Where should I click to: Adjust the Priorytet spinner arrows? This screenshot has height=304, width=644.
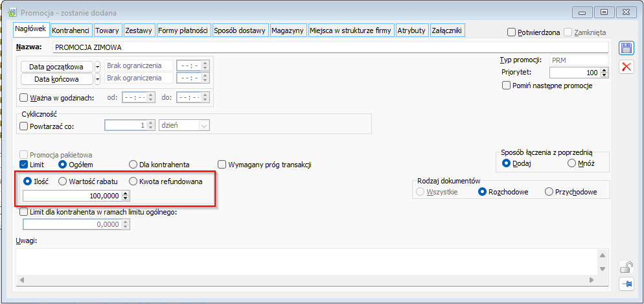coord(604,73)
